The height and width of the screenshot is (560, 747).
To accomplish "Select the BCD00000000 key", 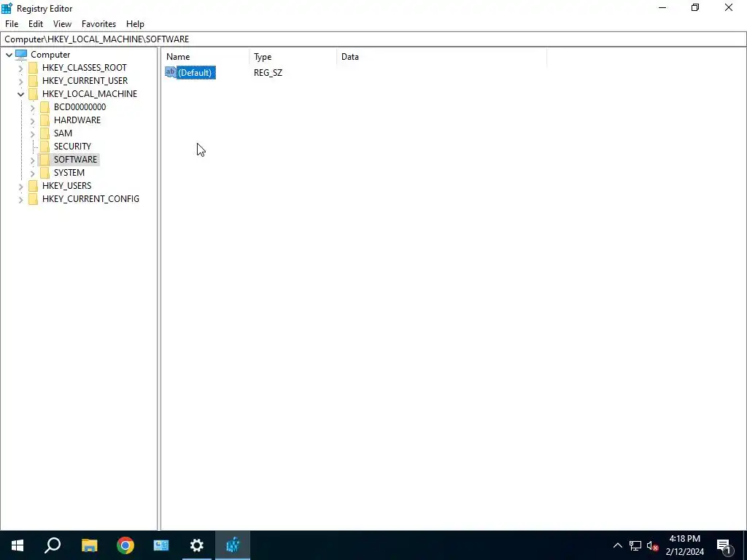I will click(80, 107).
